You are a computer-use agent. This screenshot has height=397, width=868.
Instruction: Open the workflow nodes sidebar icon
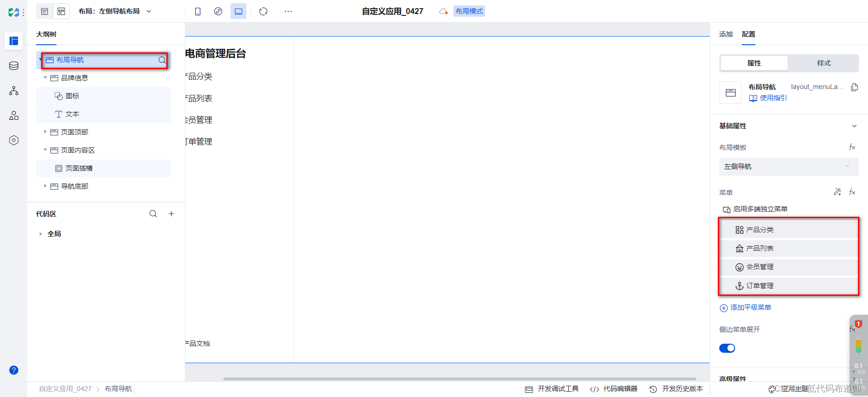tap(14, 91)
